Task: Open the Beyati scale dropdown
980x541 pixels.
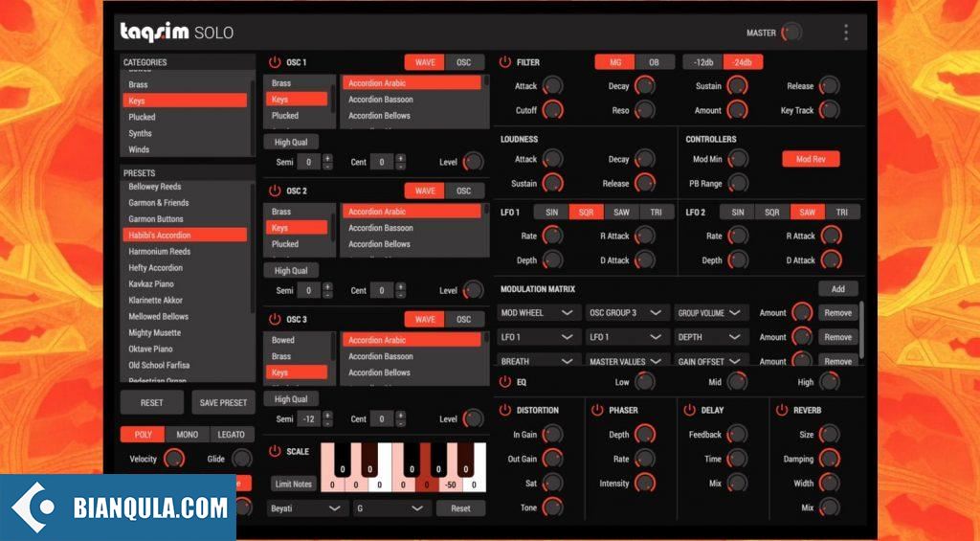Action: click(307, 508)
